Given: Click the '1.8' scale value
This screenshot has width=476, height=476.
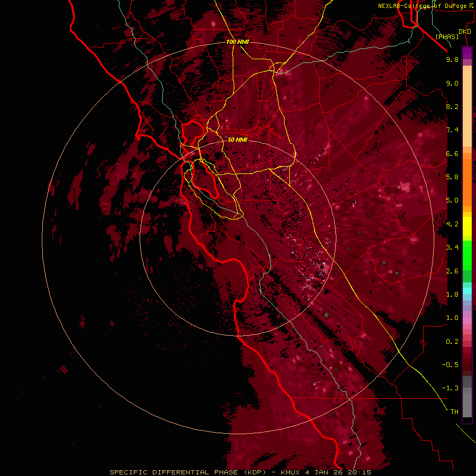Looking at the screenshot, I should click(452, 295).
